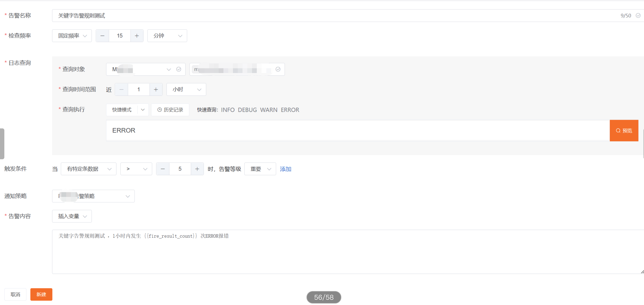The width and height of the screenshot is (644, 305).
Task: Increase check frequency with plus button
Action: (137, 36)
